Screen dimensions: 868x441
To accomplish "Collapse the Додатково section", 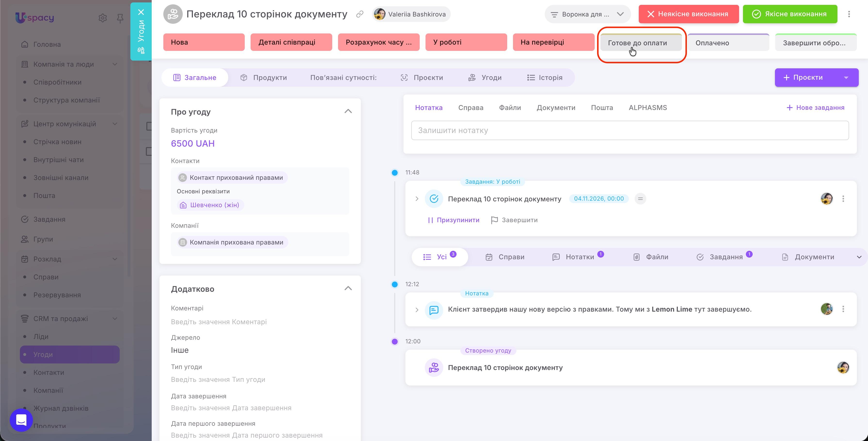I will [348, 288].
